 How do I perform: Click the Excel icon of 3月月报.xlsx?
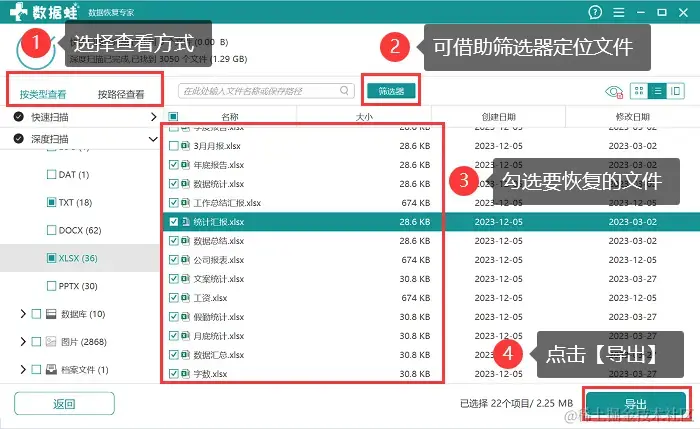(185, 146)
